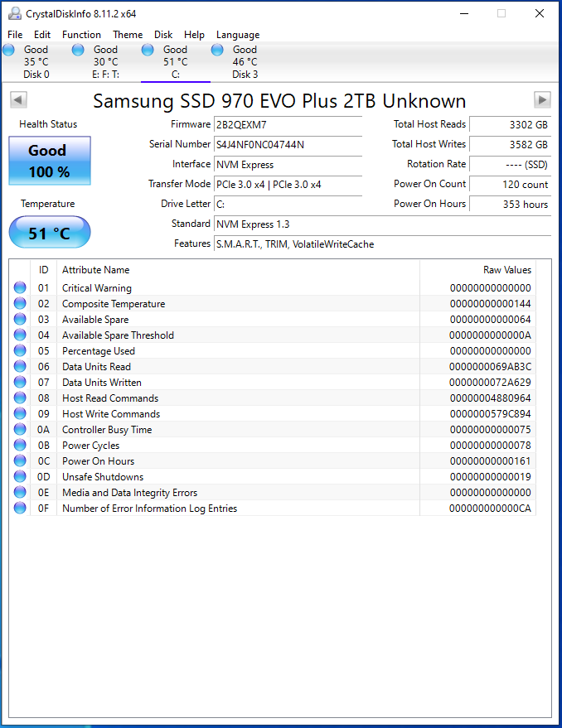This screenshot has width=562, height=728.
Task: Select the Disk 0 status orb
Action: point(9,50)
